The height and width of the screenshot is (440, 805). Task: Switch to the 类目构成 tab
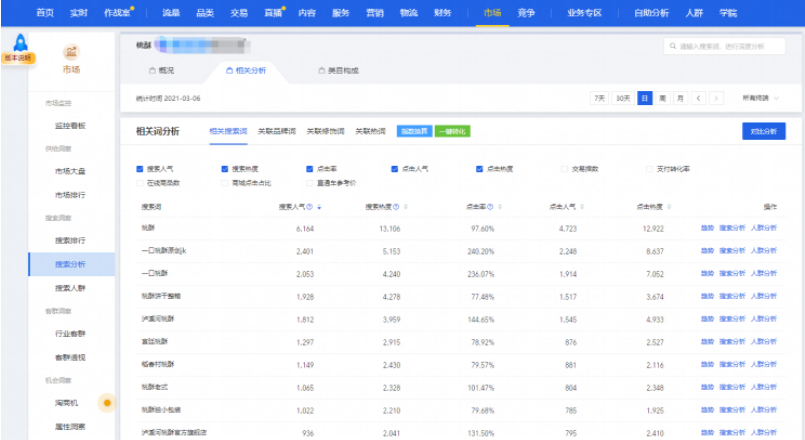[338, 70]
